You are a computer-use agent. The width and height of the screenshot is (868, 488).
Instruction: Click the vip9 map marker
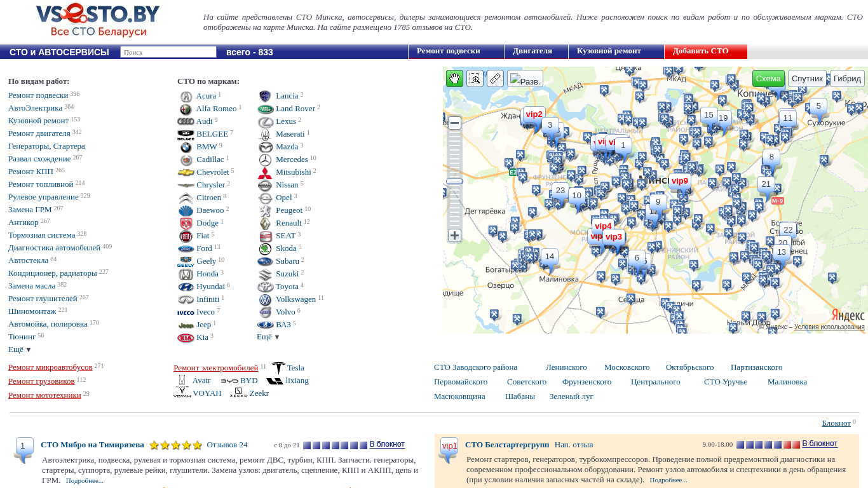(x=679, y=182)
